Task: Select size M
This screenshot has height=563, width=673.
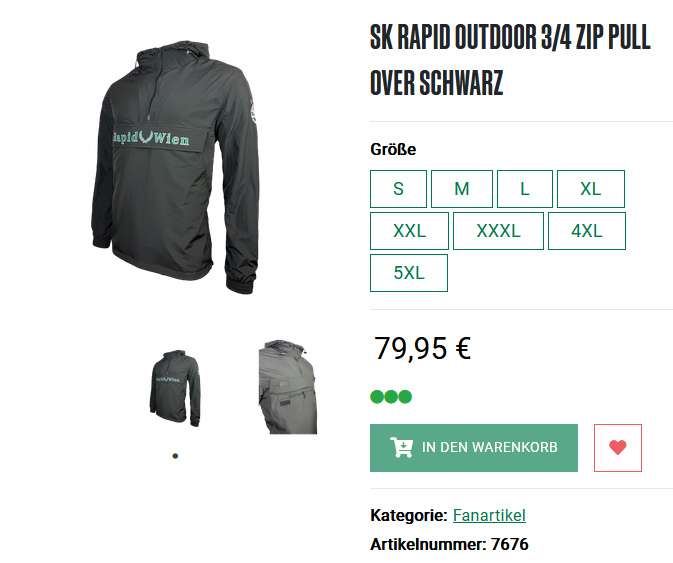Action: tap(462, 189)
